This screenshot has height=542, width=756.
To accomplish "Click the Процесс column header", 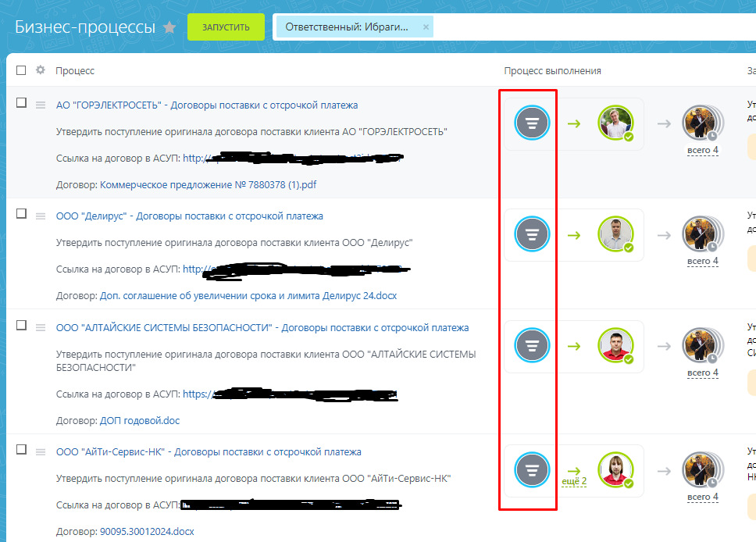I will tap(75, 70).
